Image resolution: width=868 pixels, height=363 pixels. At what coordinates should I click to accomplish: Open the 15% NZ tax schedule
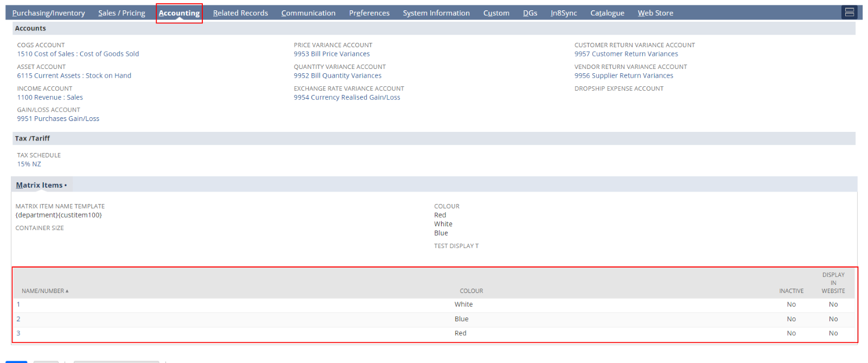pyautogui.click(x=29, y=164)
